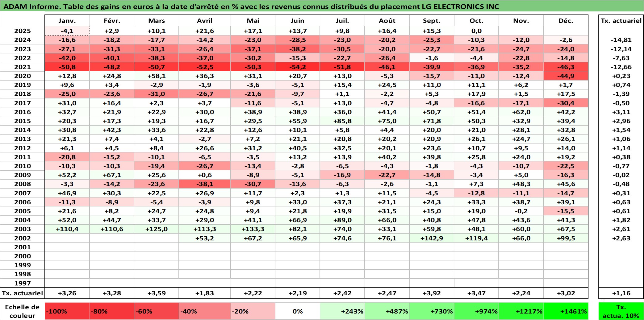Select the +974% scale swatch
The height and width of the screenshot is (320, 644).
tap(476, 311)
